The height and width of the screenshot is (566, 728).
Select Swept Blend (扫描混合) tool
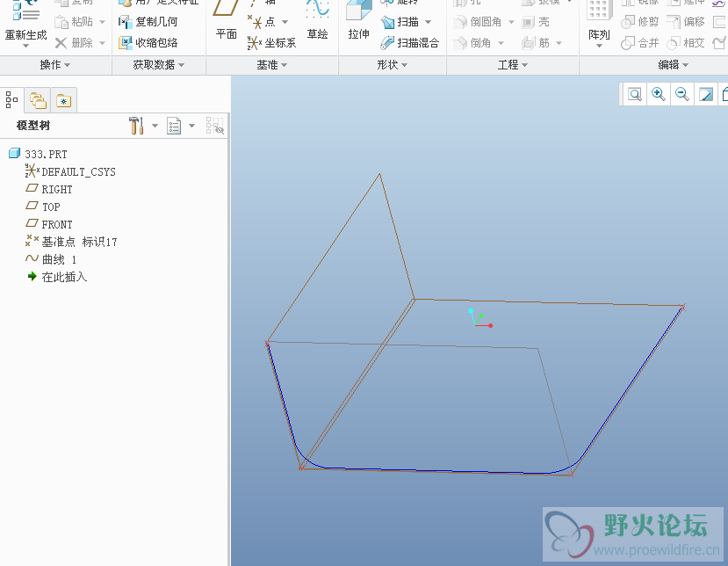click(x=409, y=43)
